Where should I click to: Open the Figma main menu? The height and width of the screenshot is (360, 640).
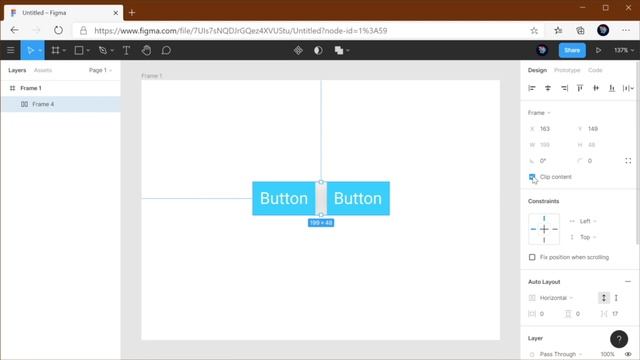[11, 50]
